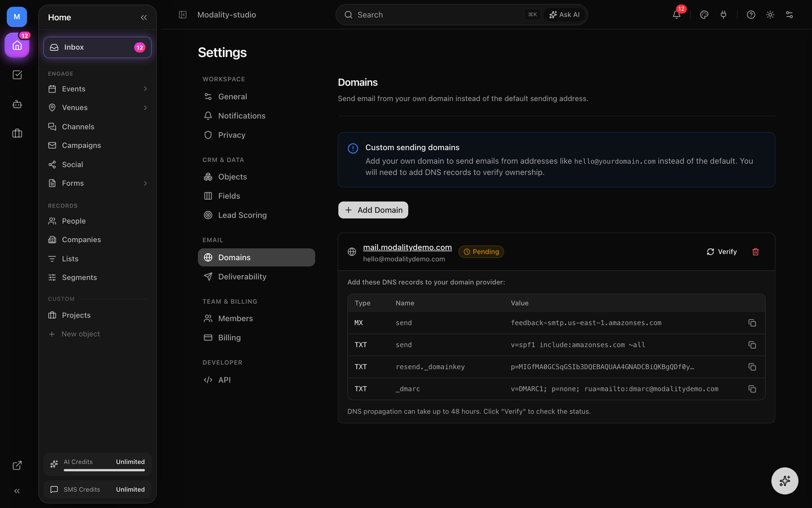
Task: Click the hello@modalitydemo.com address text
Action: [x=404, y=259]
